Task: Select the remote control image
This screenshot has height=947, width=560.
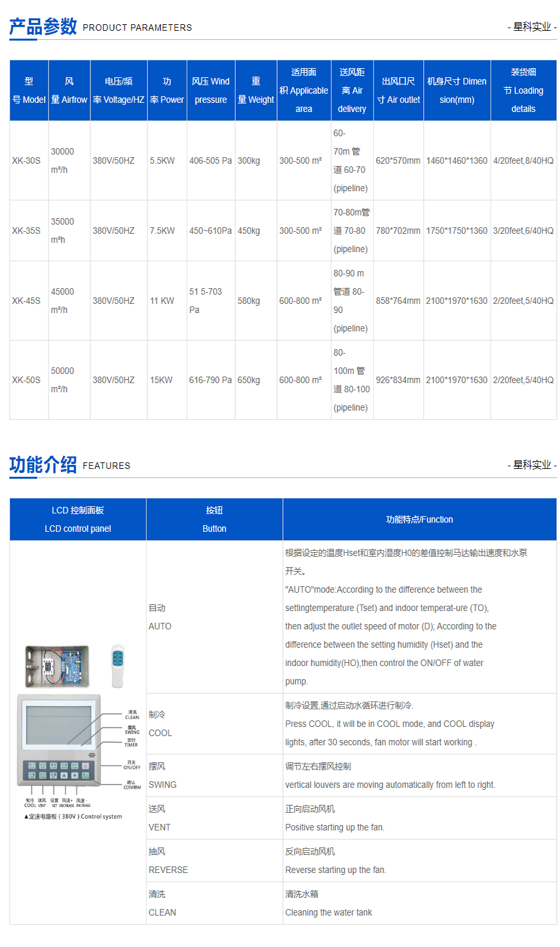Action: (117, 665)
